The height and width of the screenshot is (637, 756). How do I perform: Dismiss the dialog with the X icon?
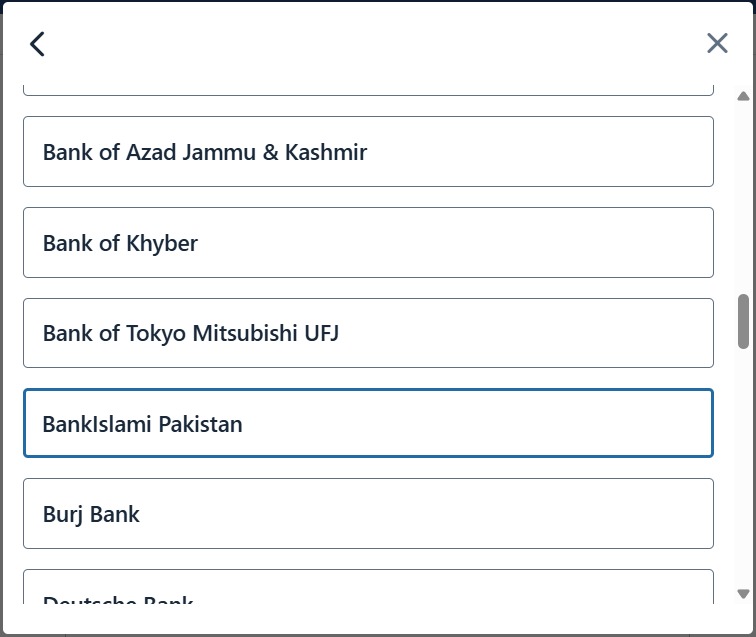tap(717, 43)
